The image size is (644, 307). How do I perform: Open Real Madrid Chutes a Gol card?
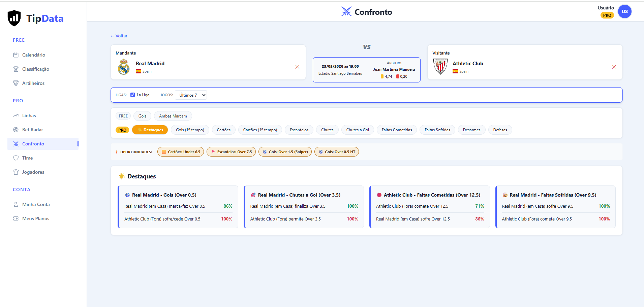[x=304, y=207]
